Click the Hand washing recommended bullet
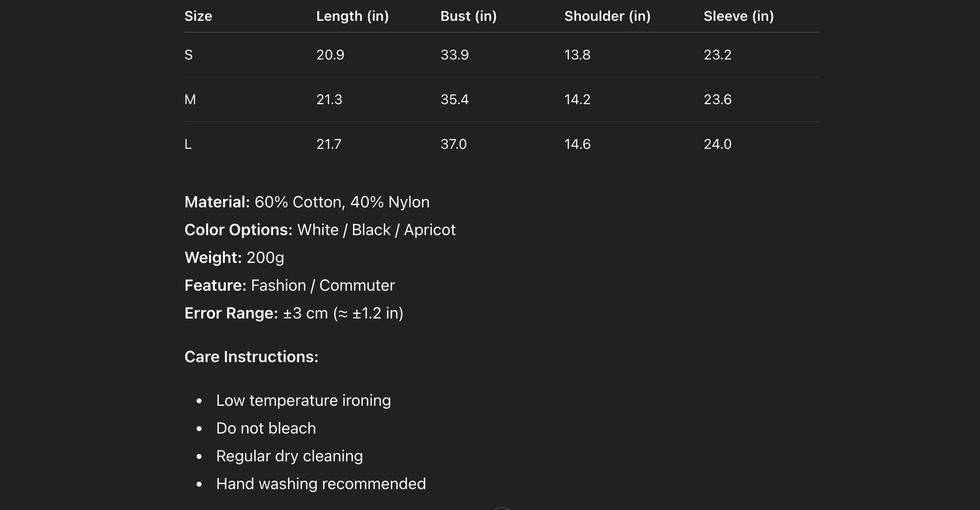Screen dimensions: 980x510 click(321, 484)
